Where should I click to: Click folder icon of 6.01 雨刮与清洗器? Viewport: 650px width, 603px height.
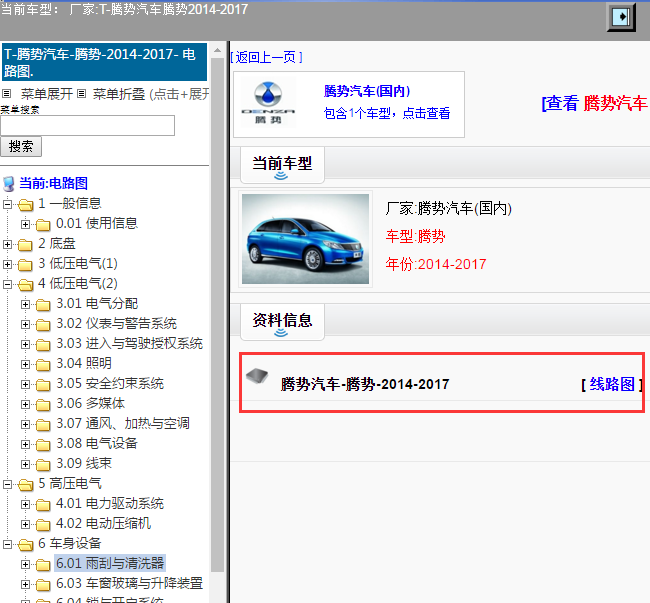point(43,564)
